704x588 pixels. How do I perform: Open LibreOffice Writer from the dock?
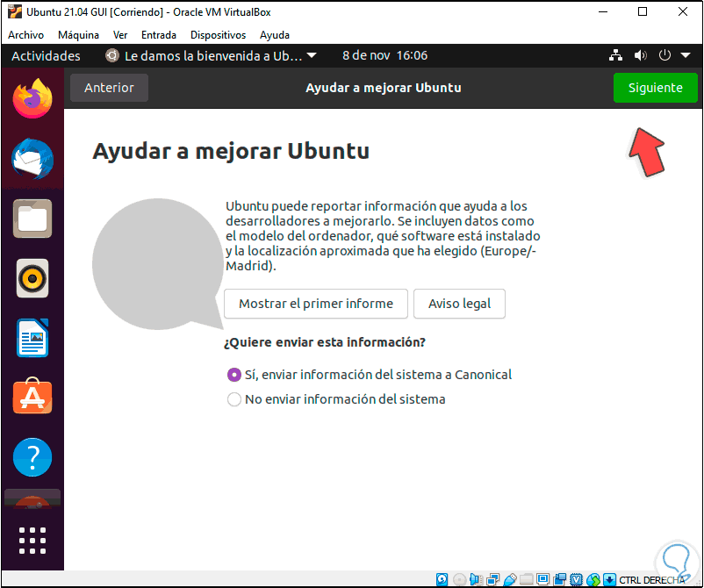32,338
